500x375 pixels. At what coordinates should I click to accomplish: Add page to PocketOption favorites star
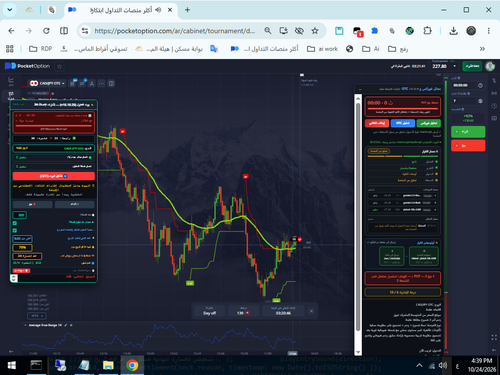point(60,66)
